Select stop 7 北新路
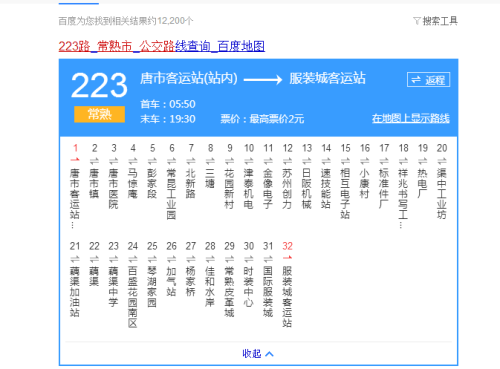 tap(191, 183)
